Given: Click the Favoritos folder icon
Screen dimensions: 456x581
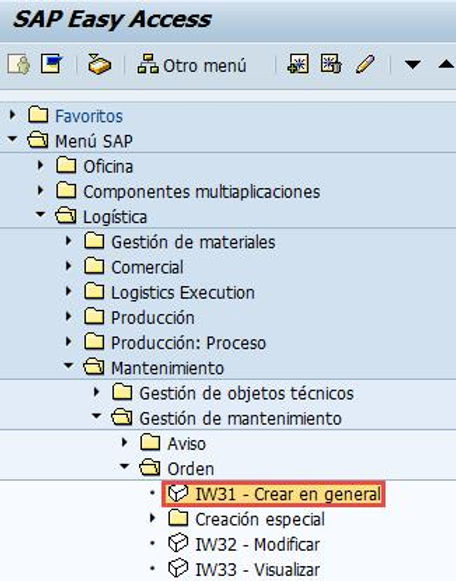Looking at the screenshot, I should pyautogui.click(x=38, y=114).
